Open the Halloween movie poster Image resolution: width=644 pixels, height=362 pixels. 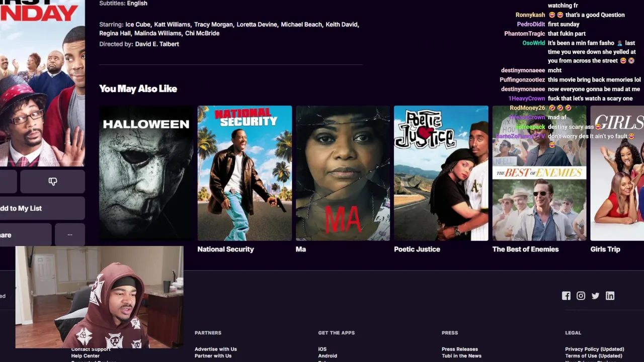pyautogui.click(x=146, y=173)
